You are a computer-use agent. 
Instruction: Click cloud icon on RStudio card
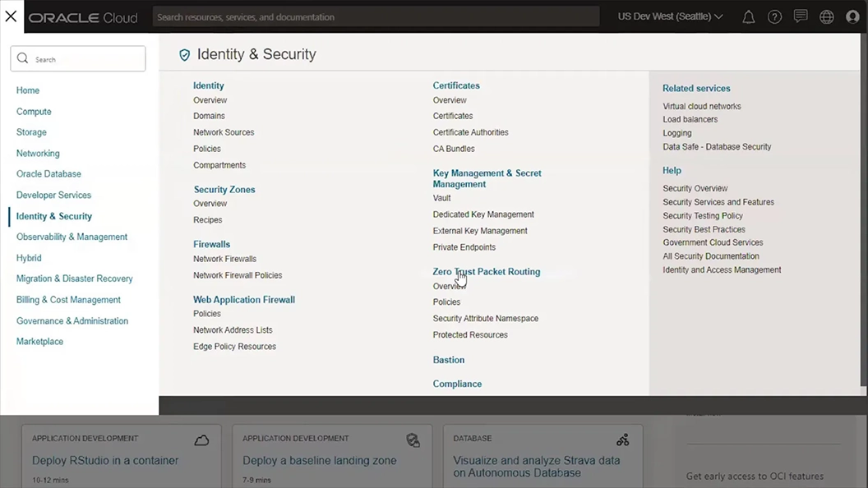pos(201,440)
